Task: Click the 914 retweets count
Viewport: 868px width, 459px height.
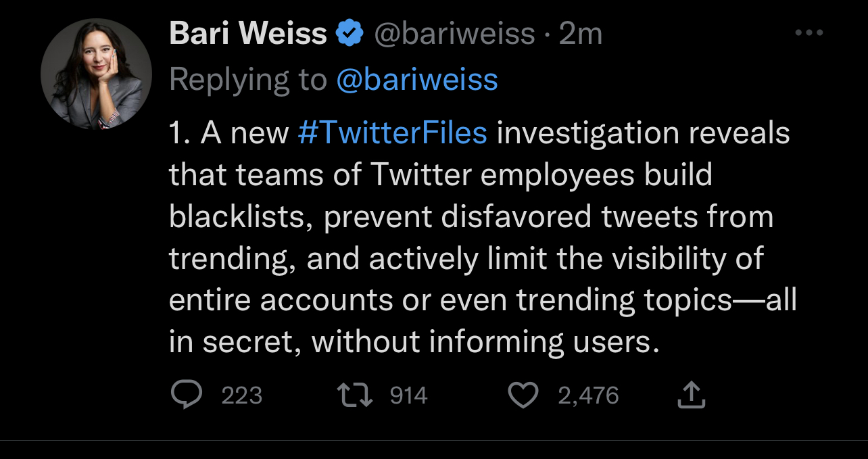Action: click(x=409, y=395)
